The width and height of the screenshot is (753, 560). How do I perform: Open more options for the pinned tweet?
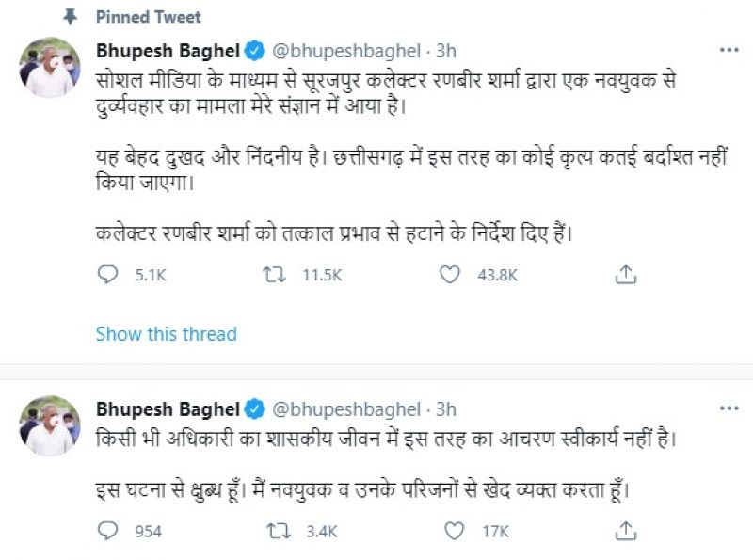[x=729, y=49]
